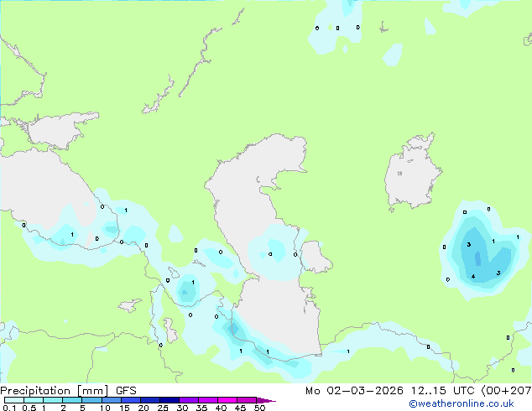Viewport: 532px width, 411px height.
Task: Click the "Mo" weekday label
Action: coord(312,391)
